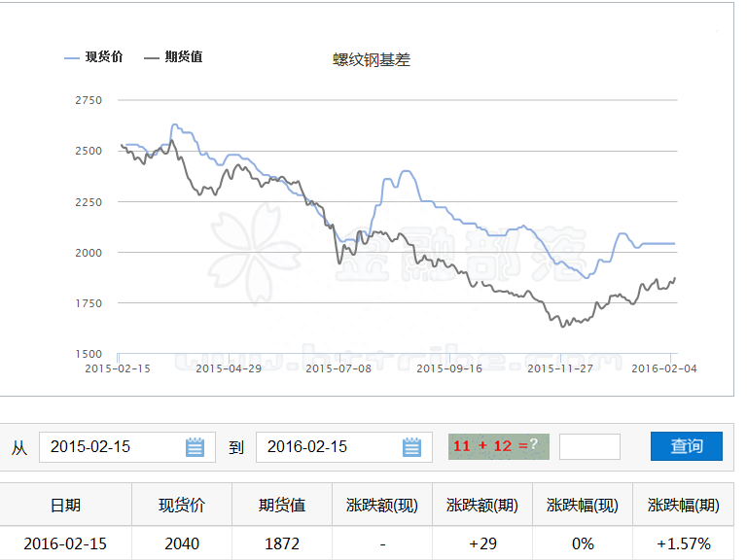Select futures value cell 1872
The height and width of the screenshot is (560, 747).
tap(282, 543)
